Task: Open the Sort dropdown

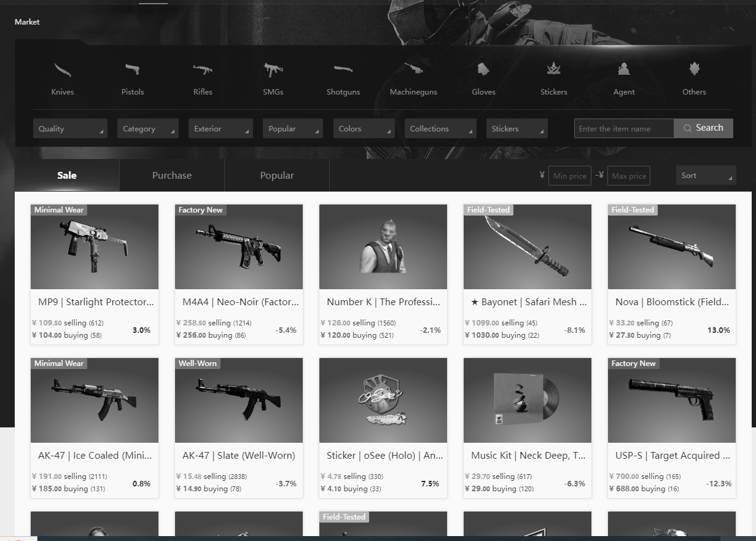Action: (706, 176)
